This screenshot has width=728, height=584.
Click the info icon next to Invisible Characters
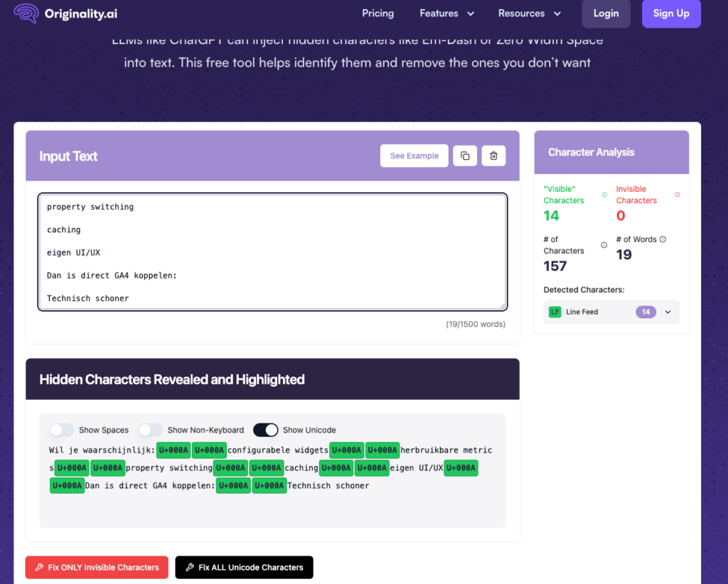coord(676,195)
